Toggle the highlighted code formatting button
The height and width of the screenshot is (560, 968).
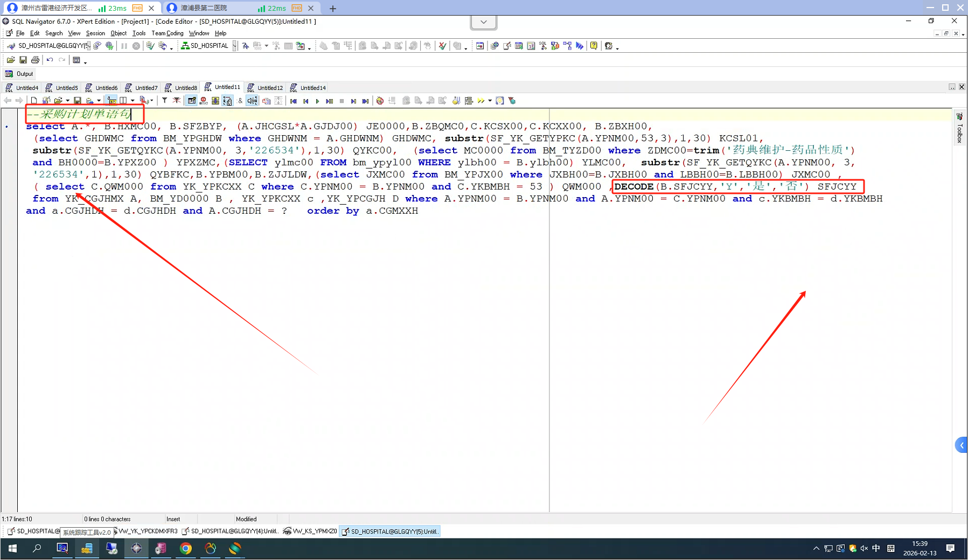[x=112, y=101]
